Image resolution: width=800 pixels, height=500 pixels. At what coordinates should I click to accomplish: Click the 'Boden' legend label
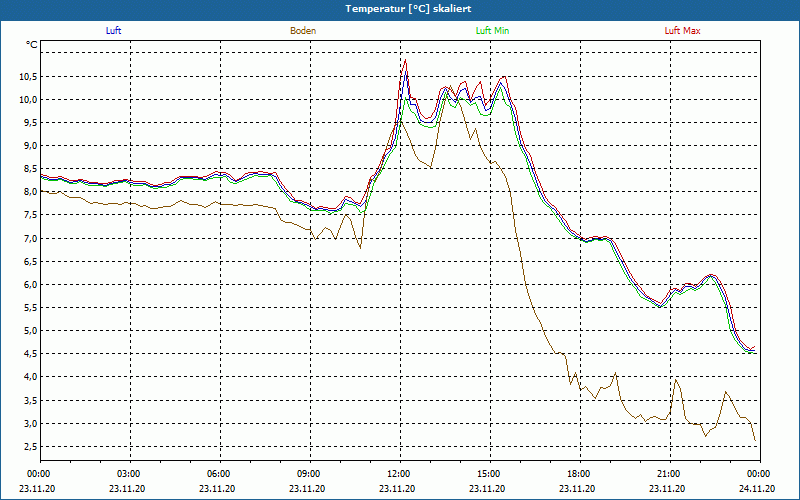coord(303,31)
